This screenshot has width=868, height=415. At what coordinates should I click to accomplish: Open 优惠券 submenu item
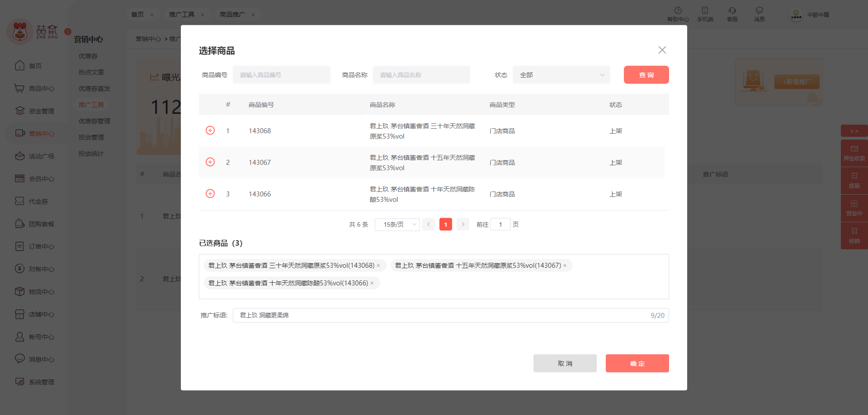88,56
